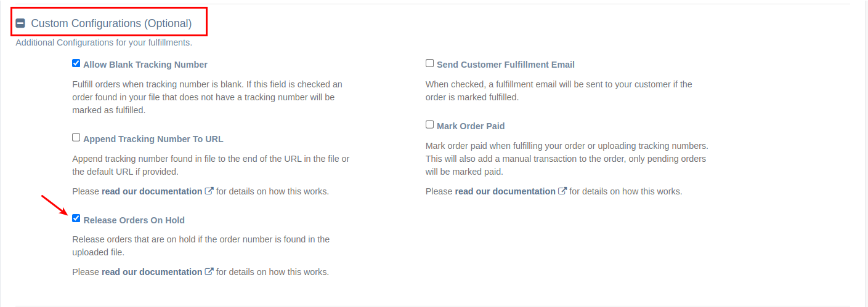Enable the Mark Order Paid checkbox
Screen dimensions: 868x307
[430, 124]
